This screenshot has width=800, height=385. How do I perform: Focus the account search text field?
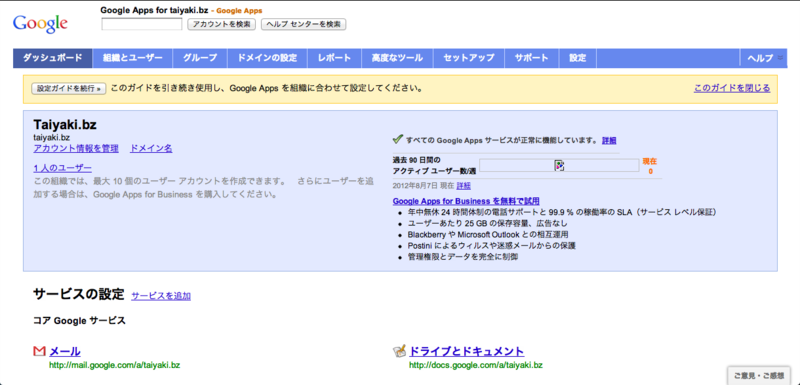pyautogui.click(x=142, y=24)
